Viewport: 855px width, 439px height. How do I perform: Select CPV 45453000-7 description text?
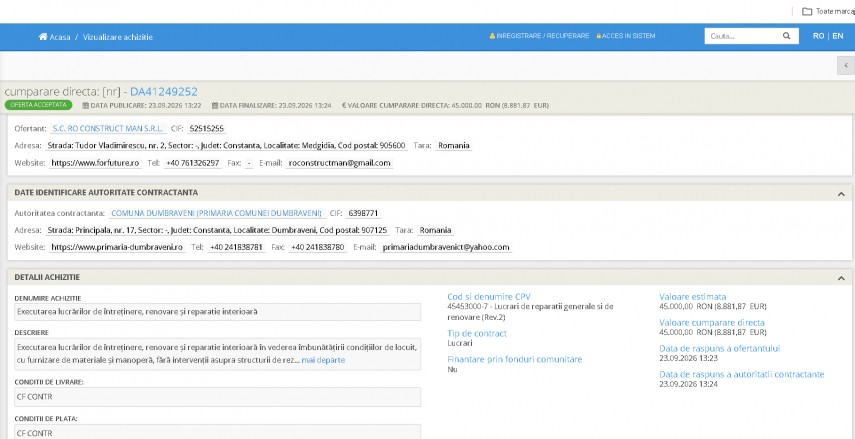coord(530,311)
